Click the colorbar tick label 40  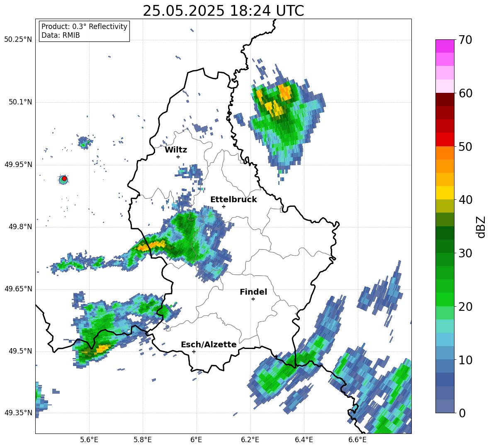coord(465,200)
